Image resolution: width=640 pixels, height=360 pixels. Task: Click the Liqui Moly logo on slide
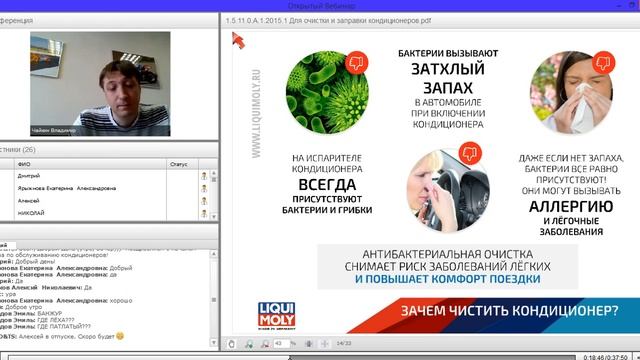[277, 316]
